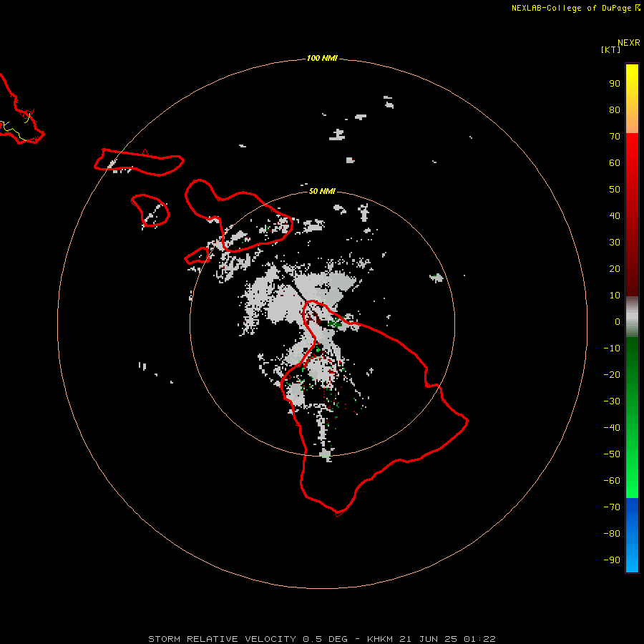Click the -30 knots scale label
Screen dimensions: 644x644
click(x=612, y=401)
